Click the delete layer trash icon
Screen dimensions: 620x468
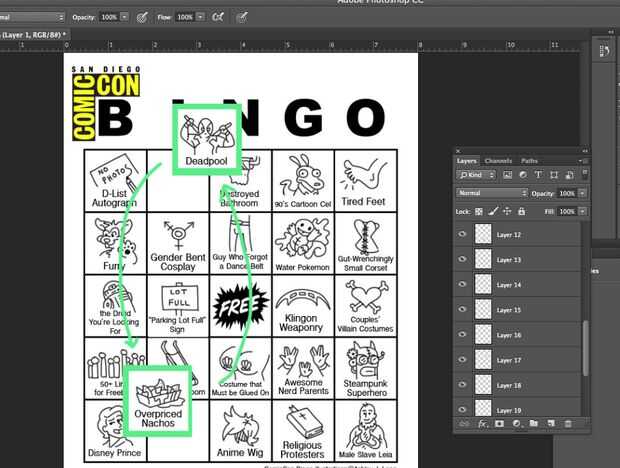568,424
